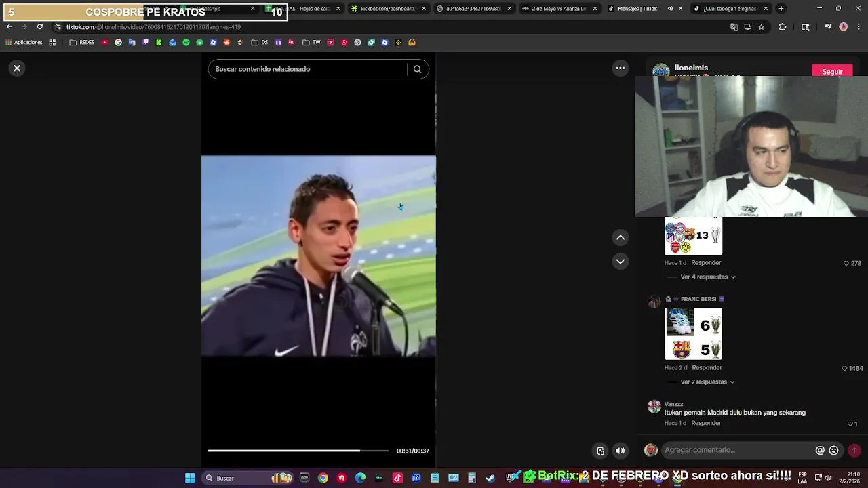Go to the previous video arrow

pos(620,237)
